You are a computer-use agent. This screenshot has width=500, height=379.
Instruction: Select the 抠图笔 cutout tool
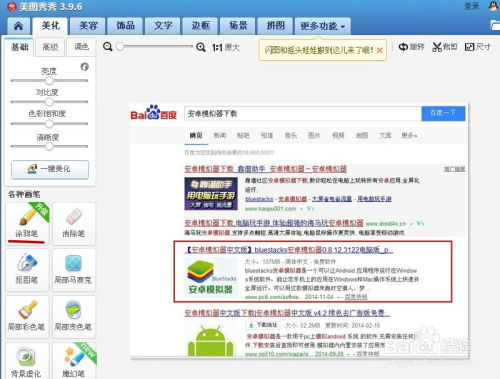coord(27,270)
